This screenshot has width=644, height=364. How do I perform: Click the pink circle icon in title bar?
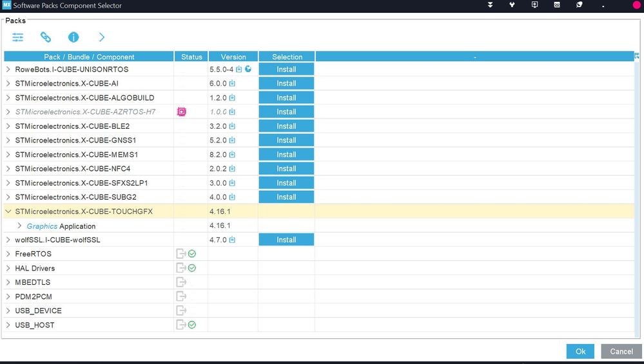click(x=637, y=5)
